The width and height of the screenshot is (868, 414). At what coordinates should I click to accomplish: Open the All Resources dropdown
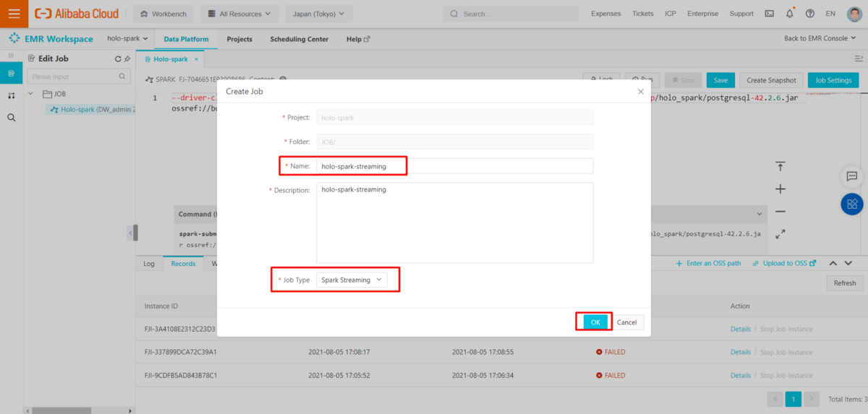pos(239,14)
